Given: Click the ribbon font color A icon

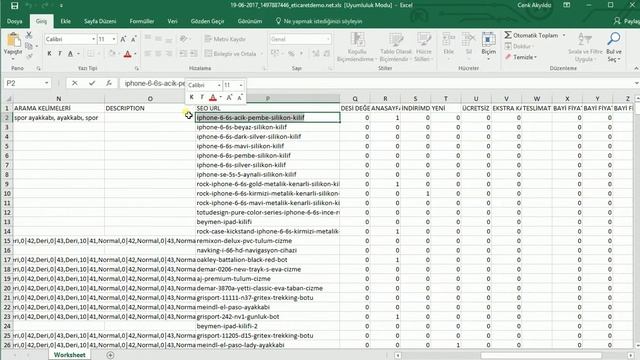Looking at the screenshot, I should pos(127,53).
